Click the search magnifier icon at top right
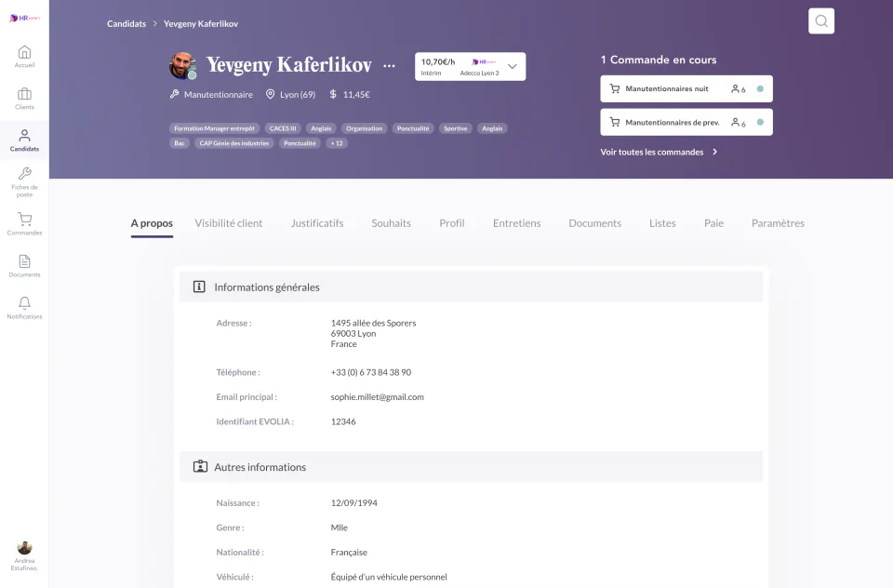 pos(820,20)
